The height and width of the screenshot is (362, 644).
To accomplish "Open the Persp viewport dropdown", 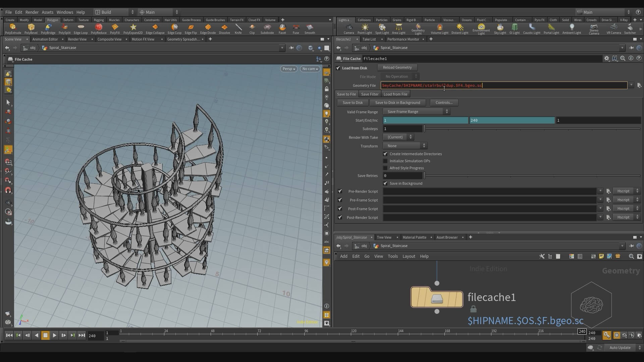I will [x=288, y=69].
